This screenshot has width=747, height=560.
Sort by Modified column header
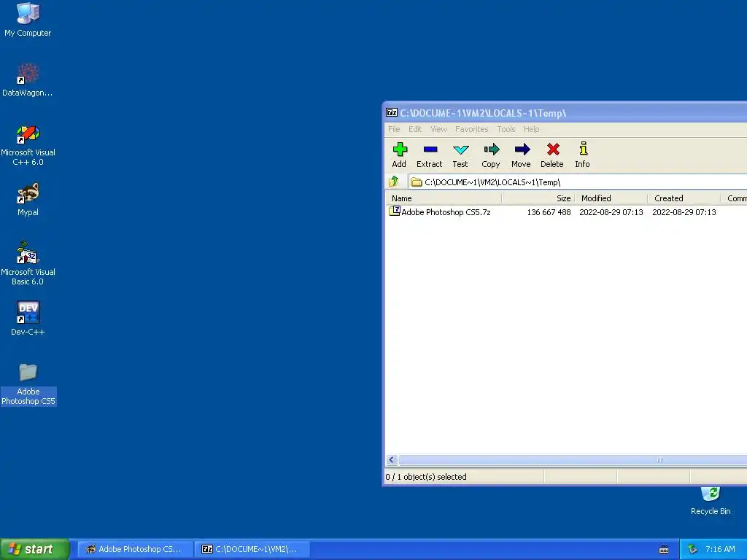[612, 198]
